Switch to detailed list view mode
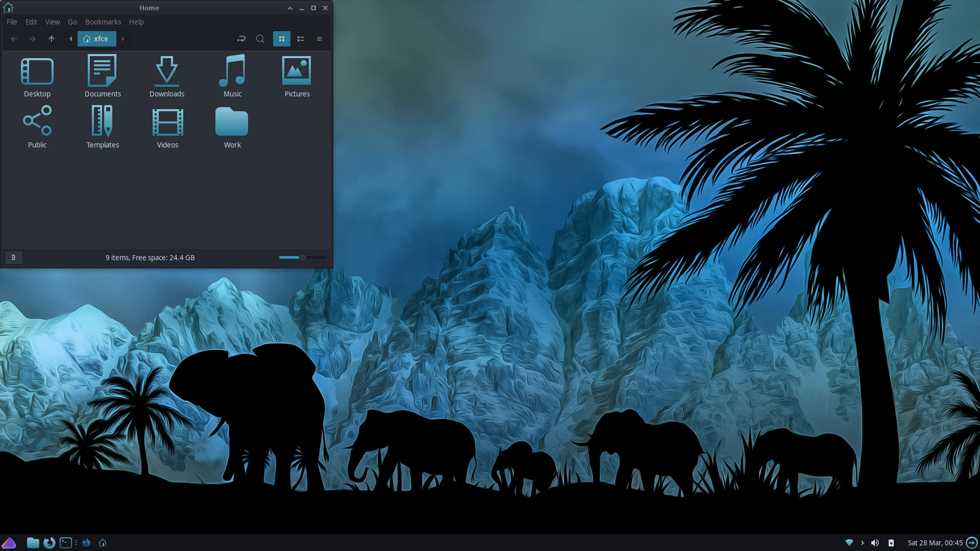 [x=301, y=39]
